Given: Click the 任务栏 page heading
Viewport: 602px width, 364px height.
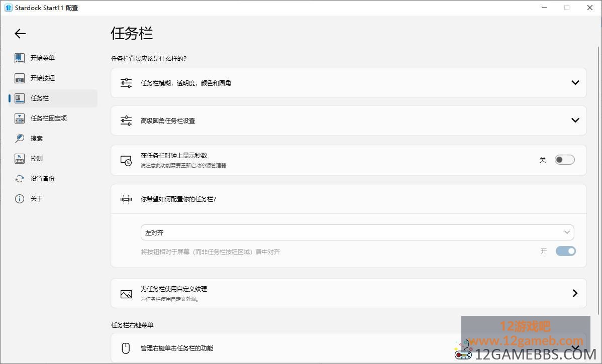Looking at the screenshot, I should pos(132,33).
